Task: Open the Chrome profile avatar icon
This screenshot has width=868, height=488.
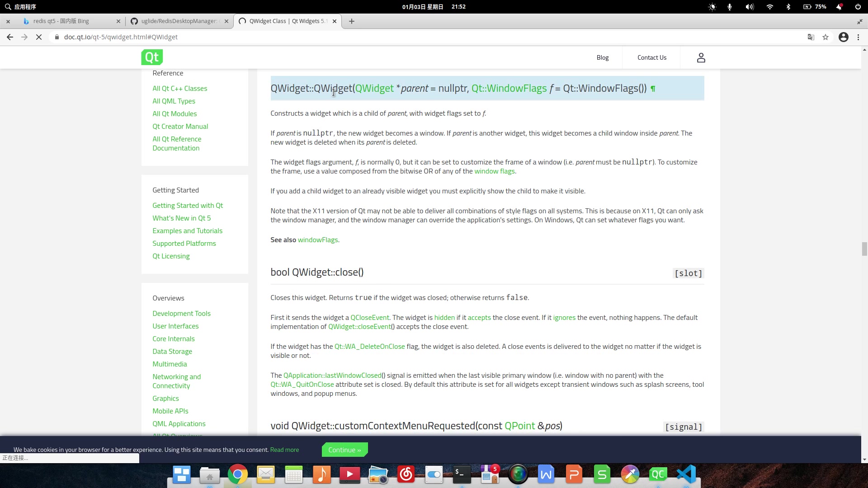Action: [843, 37]
